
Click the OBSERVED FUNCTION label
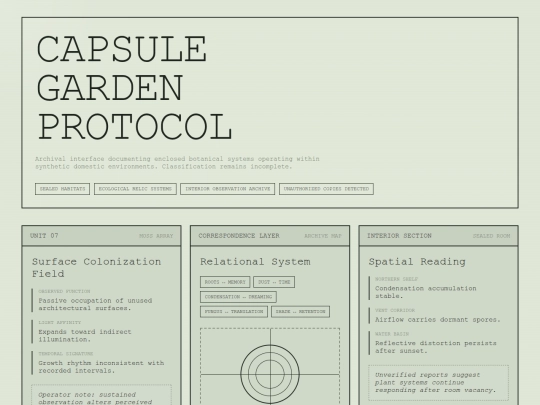64,291
